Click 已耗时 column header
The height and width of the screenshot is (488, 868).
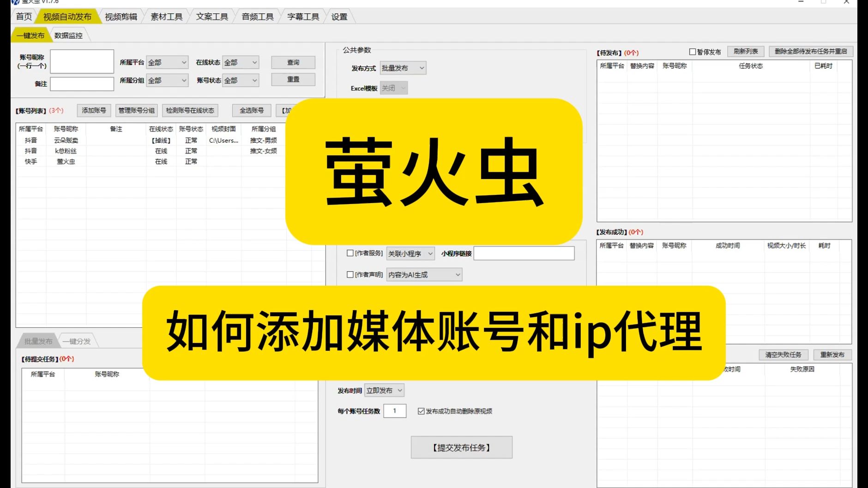[823, 66]
